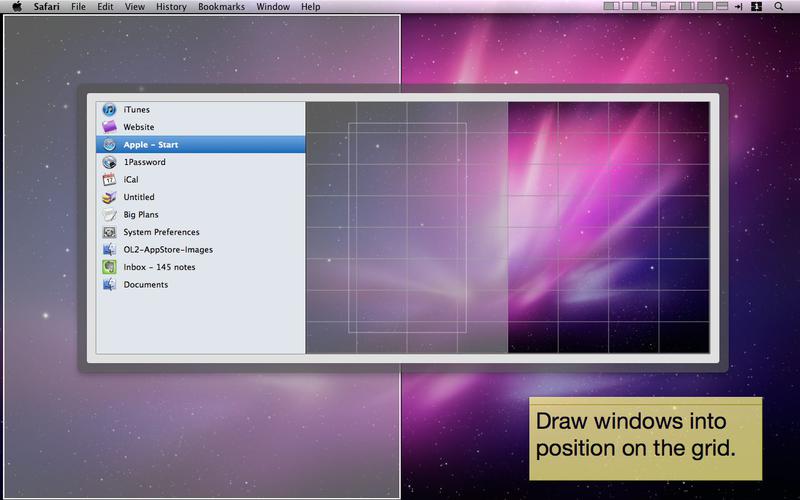The height and width of the screenshot is (500, 800).
Task: Choose the Inbox - 145 notes icon
Action: pos(110,267)
